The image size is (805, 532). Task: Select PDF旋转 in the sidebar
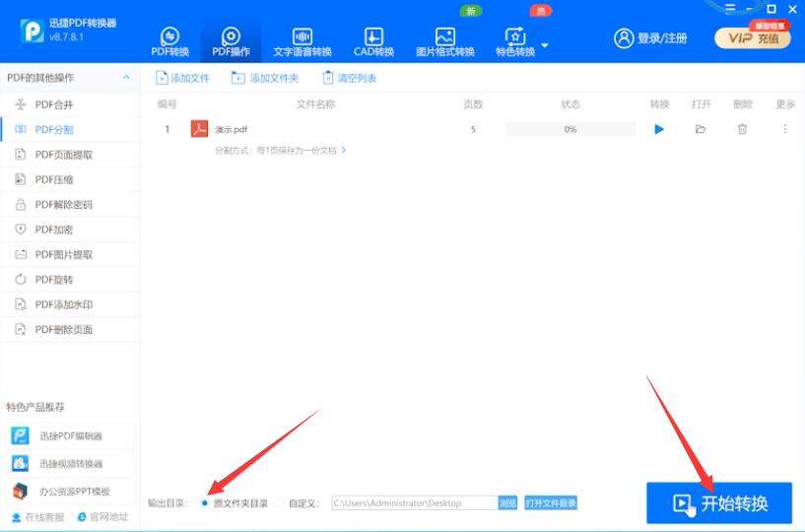click(x=70, y=280)
